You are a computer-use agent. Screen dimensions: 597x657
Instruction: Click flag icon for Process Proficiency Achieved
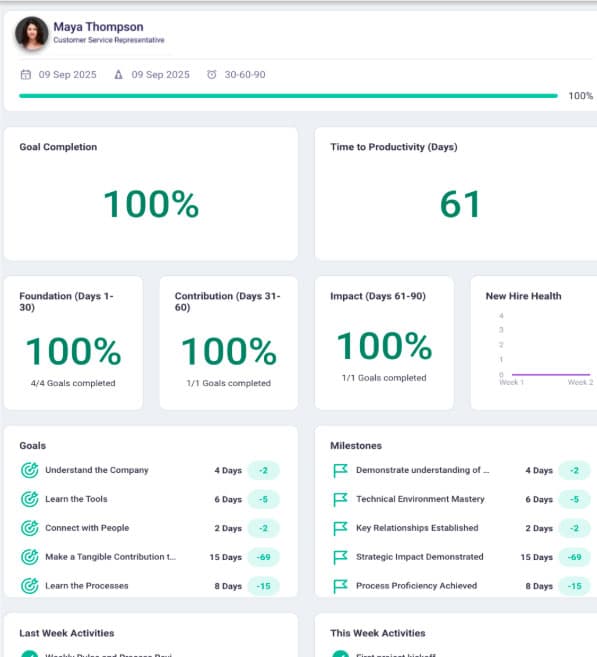pos(340,586)
